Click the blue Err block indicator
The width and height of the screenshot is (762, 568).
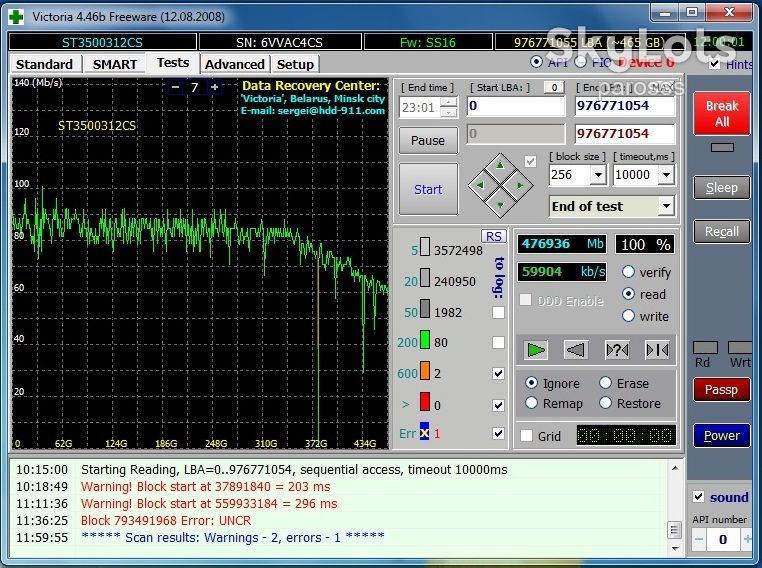pos(425,431)
